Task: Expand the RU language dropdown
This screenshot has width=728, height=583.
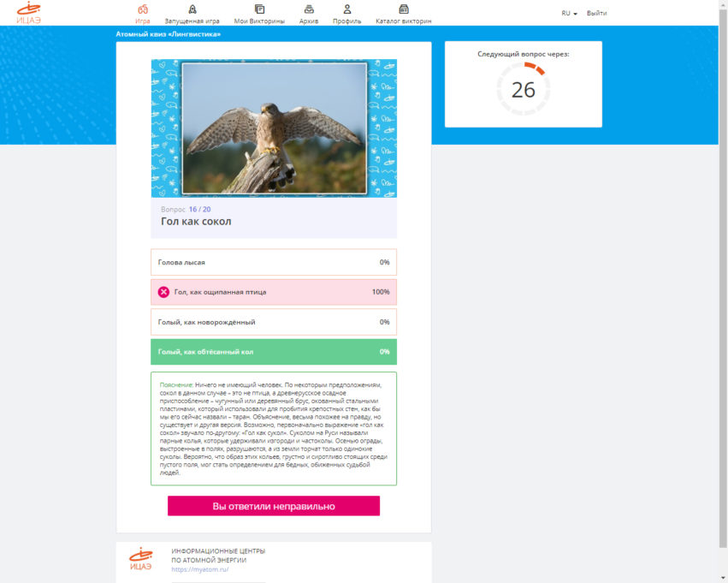Action: (x=569, y=14)
